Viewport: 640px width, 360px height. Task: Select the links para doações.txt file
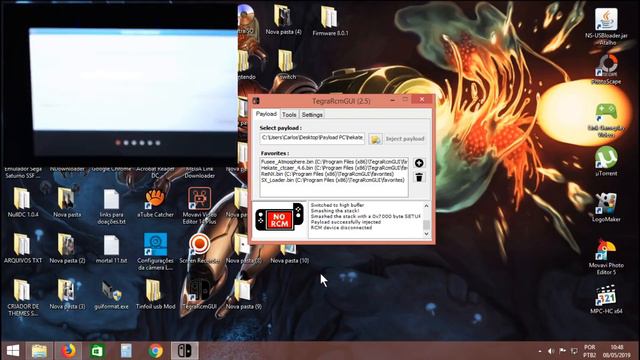[x=111, y=207]
